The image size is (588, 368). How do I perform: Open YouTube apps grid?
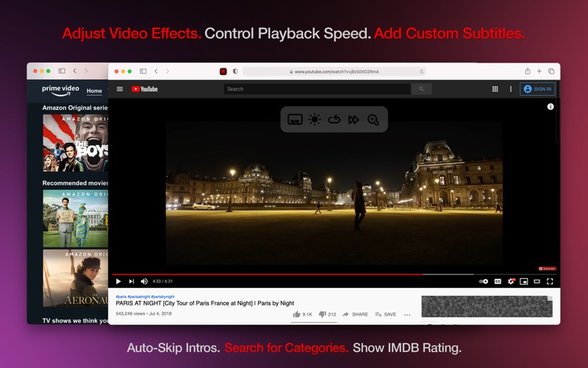(x=495, y=89)
